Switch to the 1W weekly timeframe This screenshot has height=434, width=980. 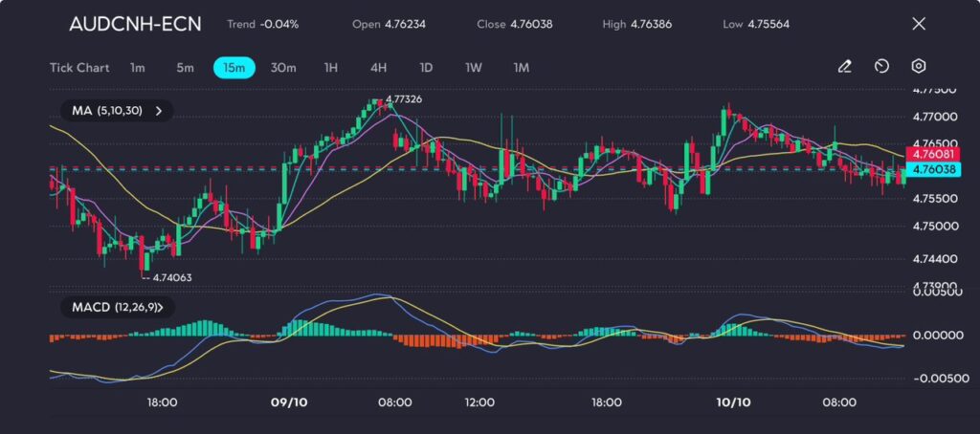pyautogui.click(x=474, y=68)
